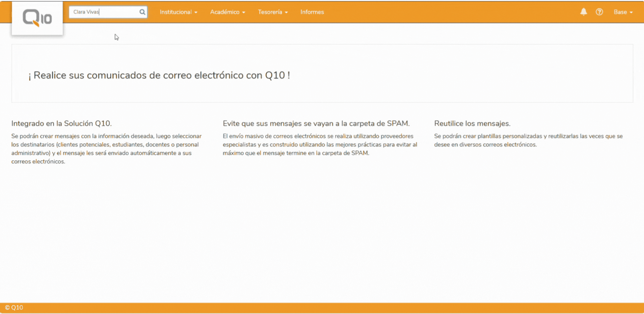Select the bell alert icon in the top bar

584,12
